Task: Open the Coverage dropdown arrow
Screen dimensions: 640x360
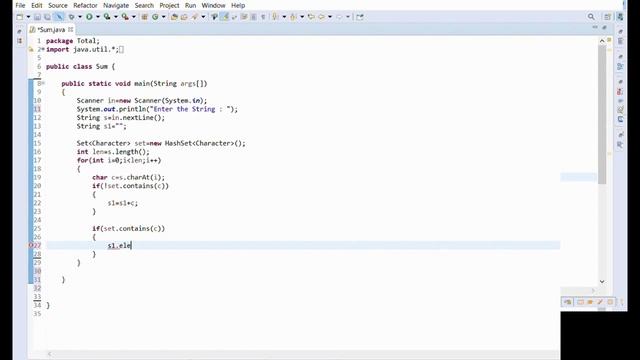Action: point(116,17)
